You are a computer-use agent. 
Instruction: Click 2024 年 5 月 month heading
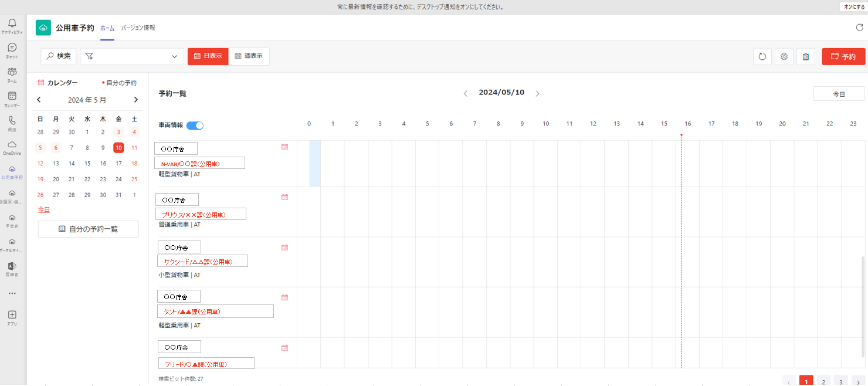(x=87, y=100)
